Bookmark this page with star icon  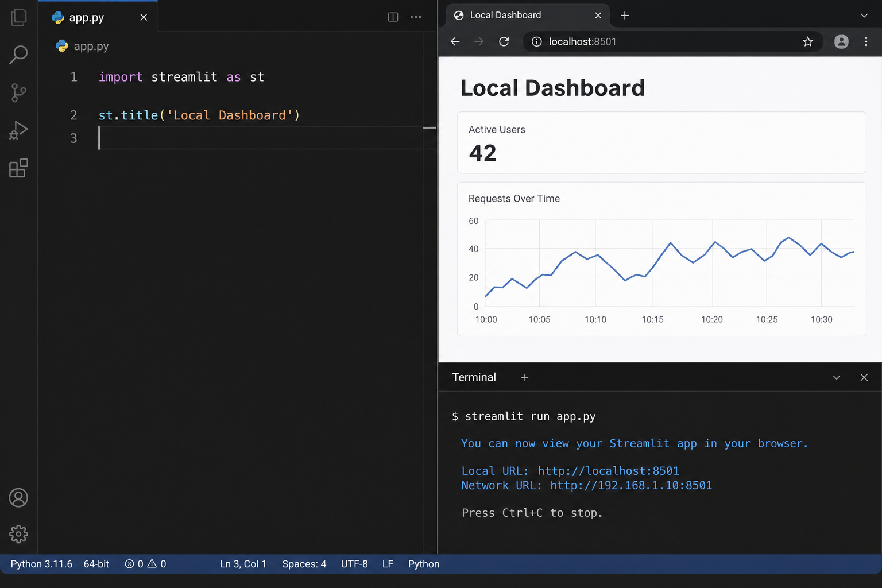pyautogui.click(x=808, y=41)
